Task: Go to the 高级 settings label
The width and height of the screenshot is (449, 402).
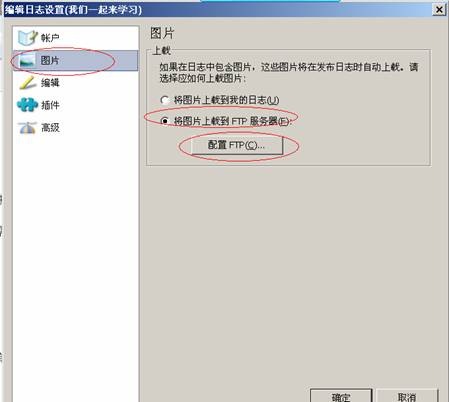Action: tap(50, 127)
